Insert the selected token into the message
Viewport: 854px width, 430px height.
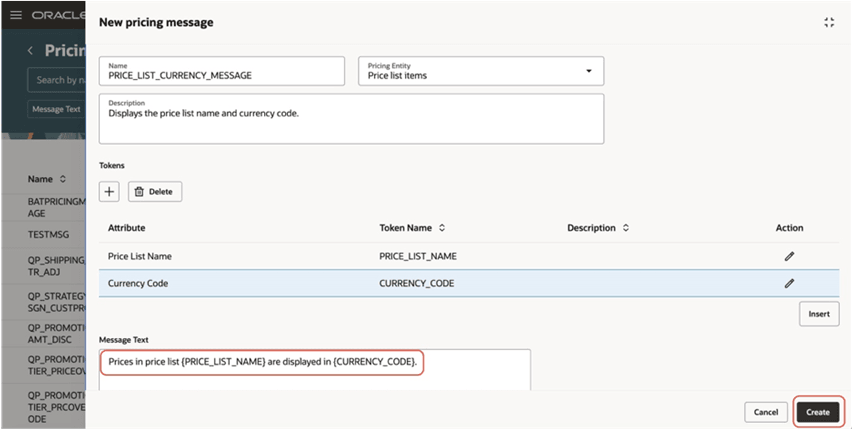click(x=819, y=314)
